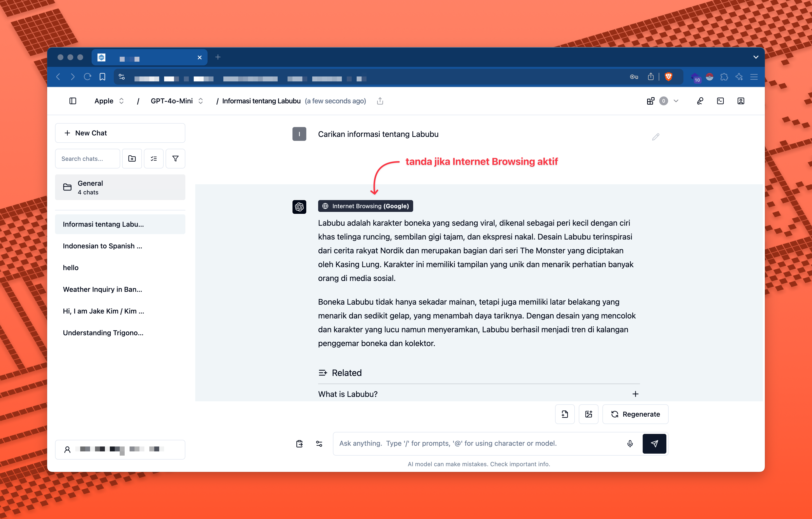Open Brave Leo AI sparkle icon
This screenshot has height=519, width=812.
(739, 77)
